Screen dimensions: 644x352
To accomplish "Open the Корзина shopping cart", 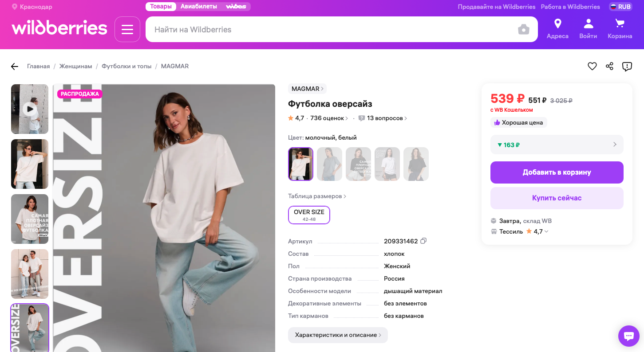I will point(620,29).
